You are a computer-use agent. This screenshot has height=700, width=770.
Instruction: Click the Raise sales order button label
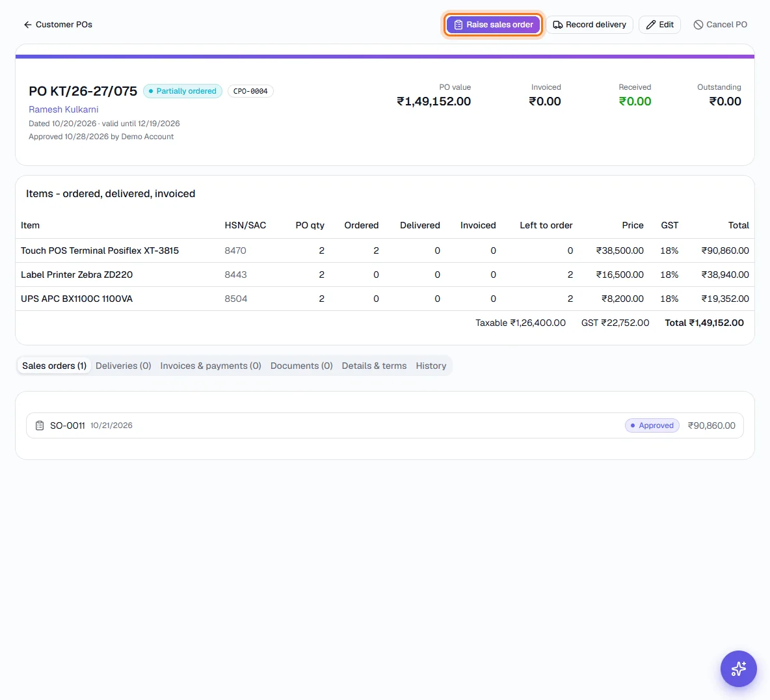pyautogui.click(x=499, y=25)
